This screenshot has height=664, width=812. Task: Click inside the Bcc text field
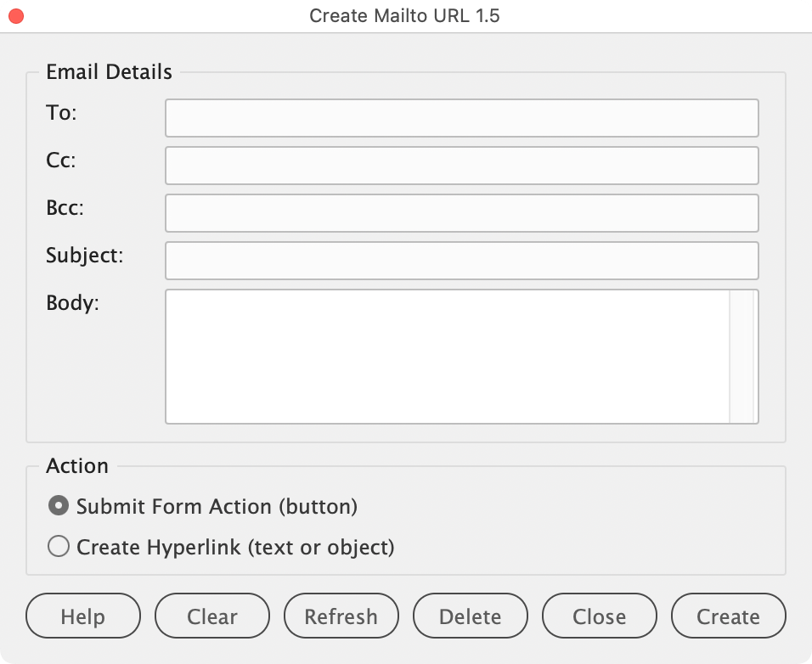[461, 213]
